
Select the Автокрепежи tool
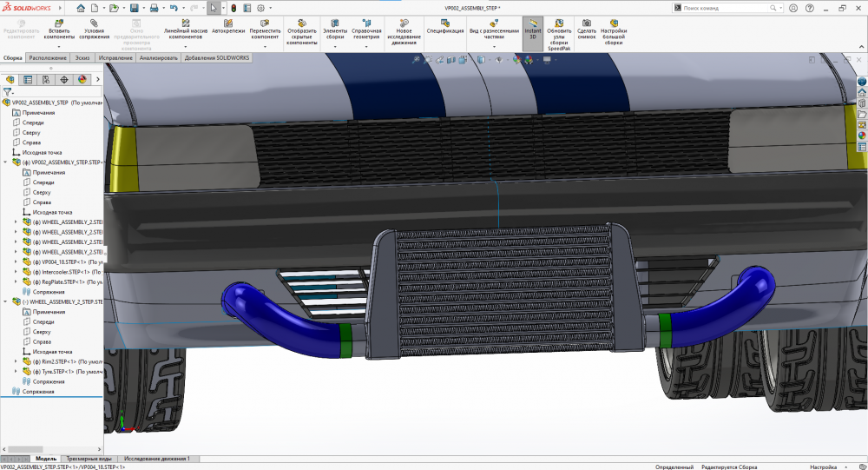point(227,23)
